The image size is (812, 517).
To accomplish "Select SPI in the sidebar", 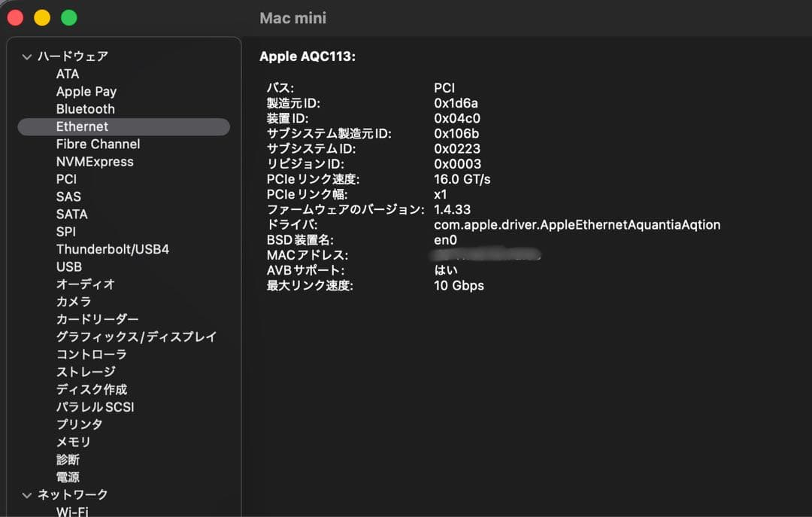I will point(65,232).
